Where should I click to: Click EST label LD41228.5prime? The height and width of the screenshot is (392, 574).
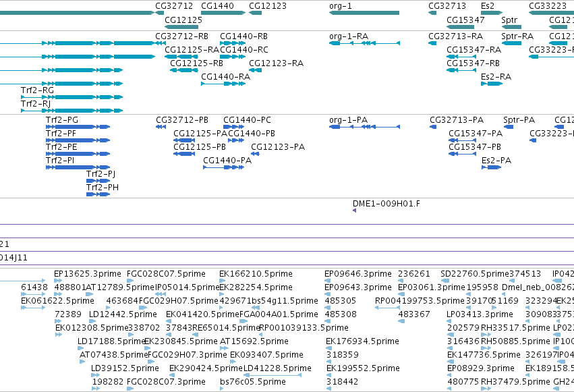277,368
